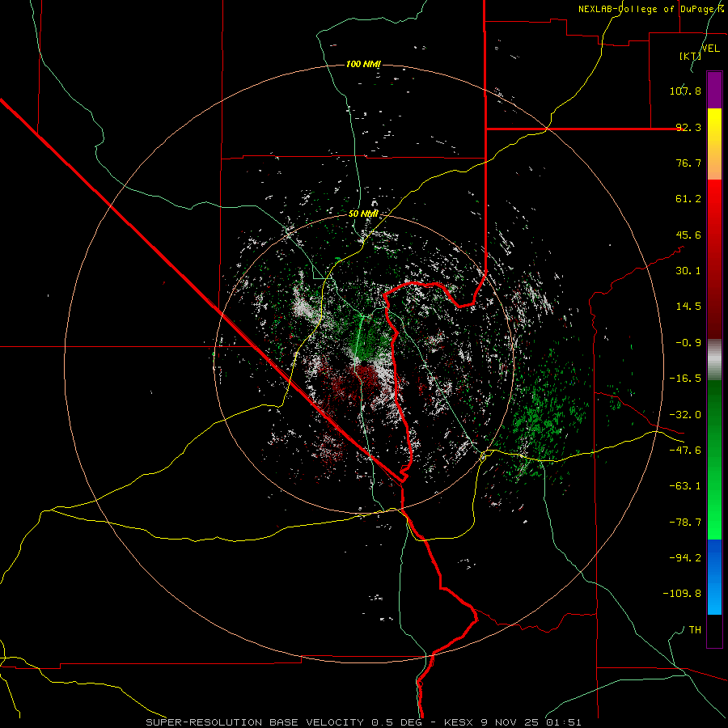Select the -0.9 legend value
Viewport: 728px width, 728px height.
pyautogui.click(x=688, y=343)
